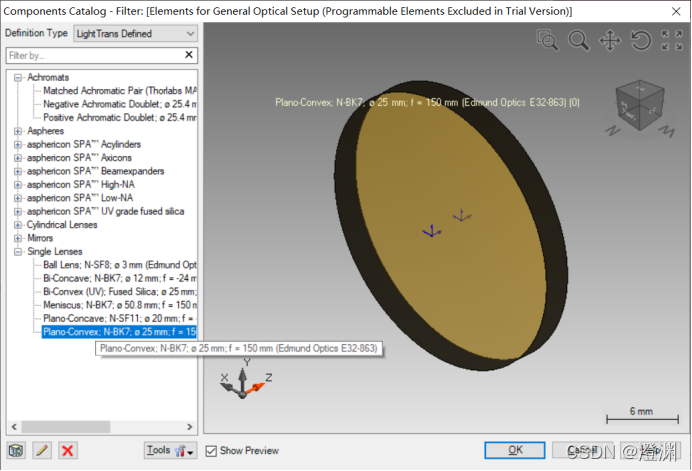Image resolution: width=692 pixels, height=471 pixels.
Task: Click the reset view rotation icon
Action: pos(640,41)
